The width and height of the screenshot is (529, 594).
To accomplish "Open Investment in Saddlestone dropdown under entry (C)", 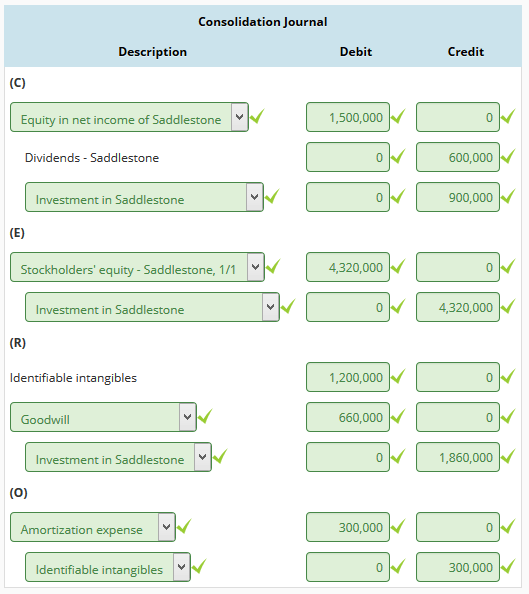I will pyautogui.click(x=144, y=197).
